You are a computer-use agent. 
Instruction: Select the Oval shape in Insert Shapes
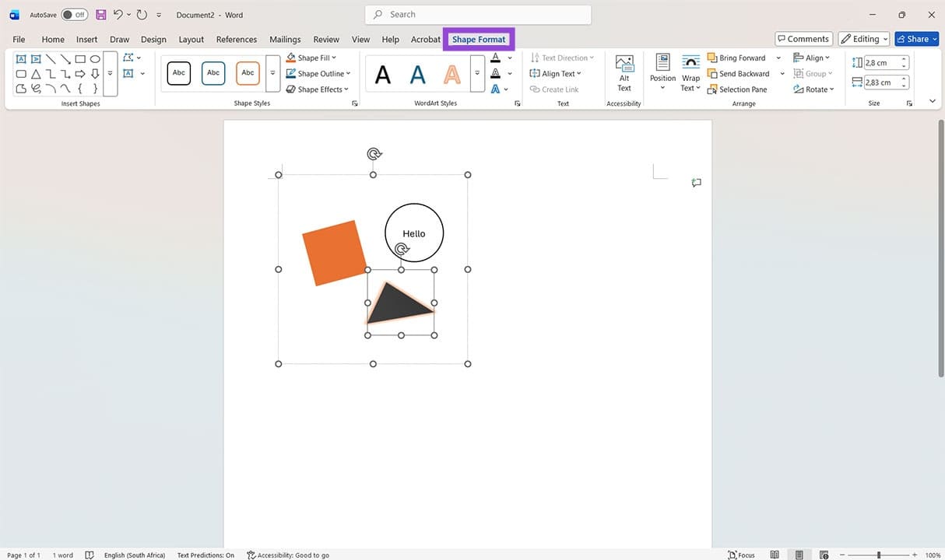pyautogui.click(x=95, y=58)
